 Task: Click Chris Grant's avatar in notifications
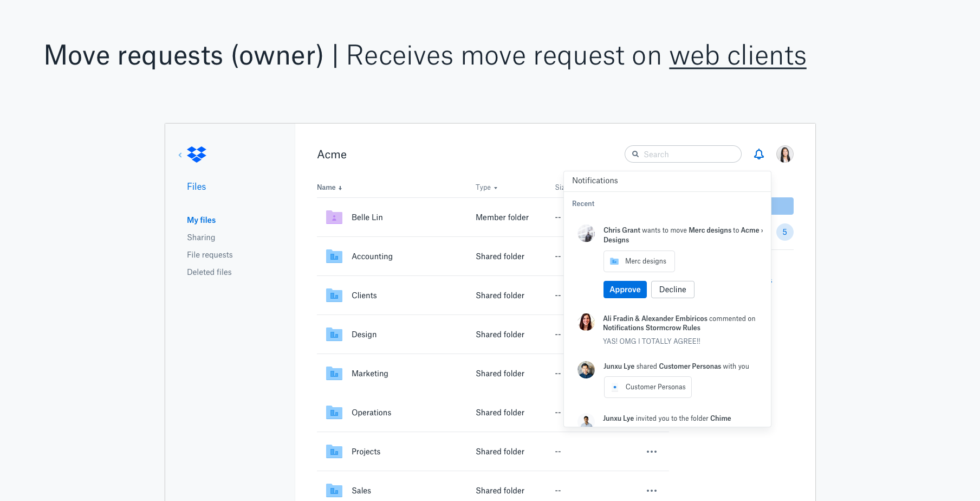[x=586, y=233]
